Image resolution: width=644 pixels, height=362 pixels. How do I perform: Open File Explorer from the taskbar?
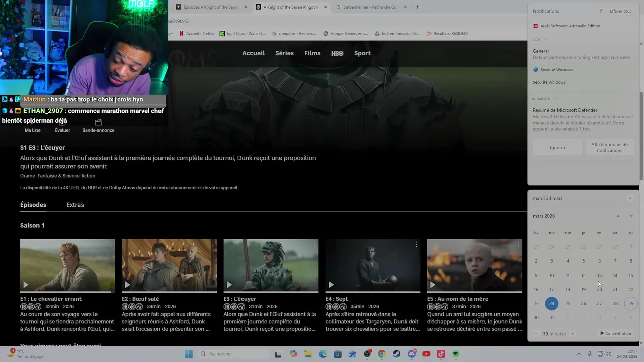308,354
